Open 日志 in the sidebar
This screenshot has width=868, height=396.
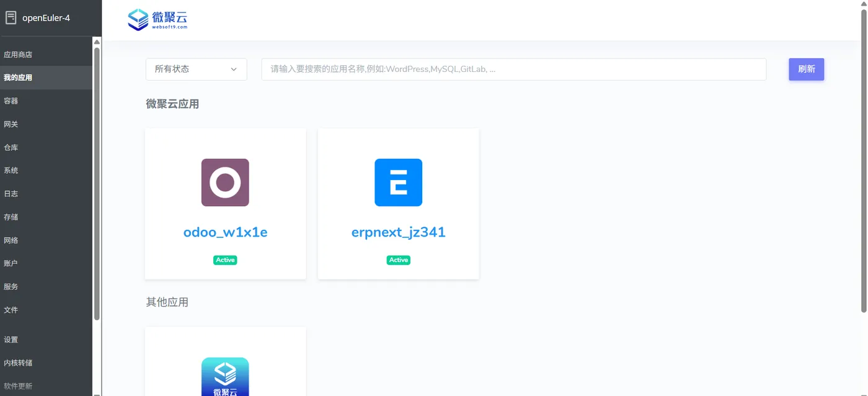point(46,194)
